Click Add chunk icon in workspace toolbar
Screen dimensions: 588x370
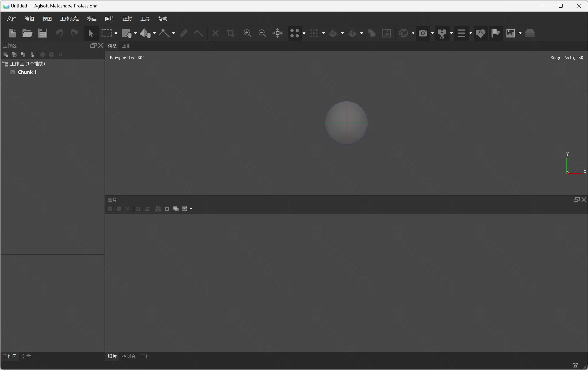coord(5,55)
